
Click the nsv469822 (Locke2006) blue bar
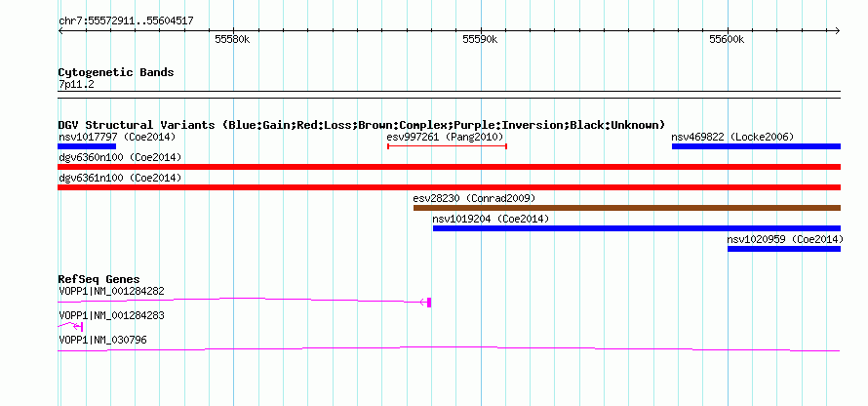[x=756, y=146]
